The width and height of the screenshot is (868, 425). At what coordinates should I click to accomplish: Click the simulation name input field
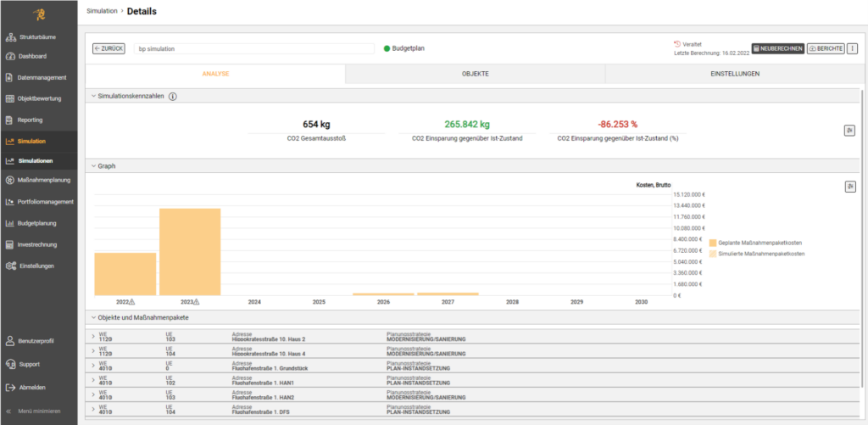(x=253, y=48)
